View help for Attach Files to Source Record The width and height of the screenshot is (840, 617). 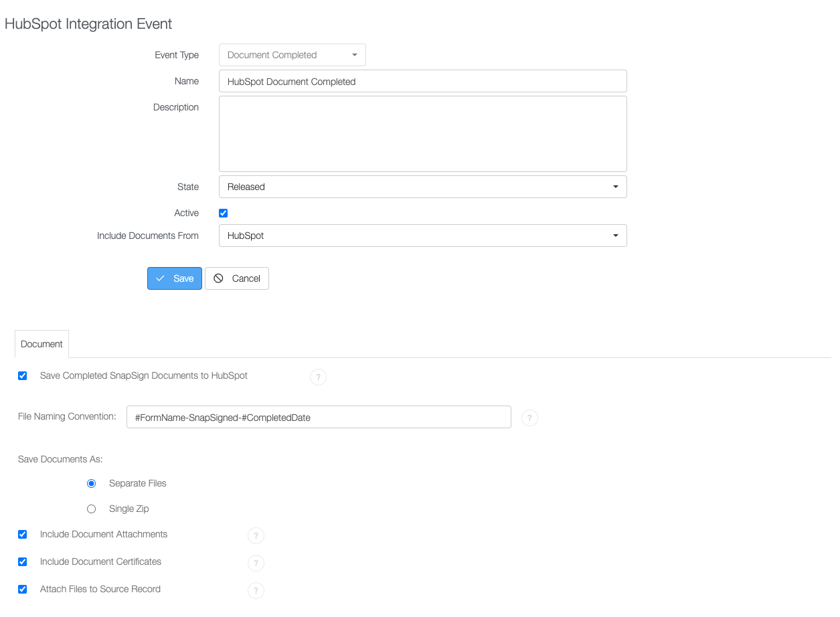pos(256,591)
